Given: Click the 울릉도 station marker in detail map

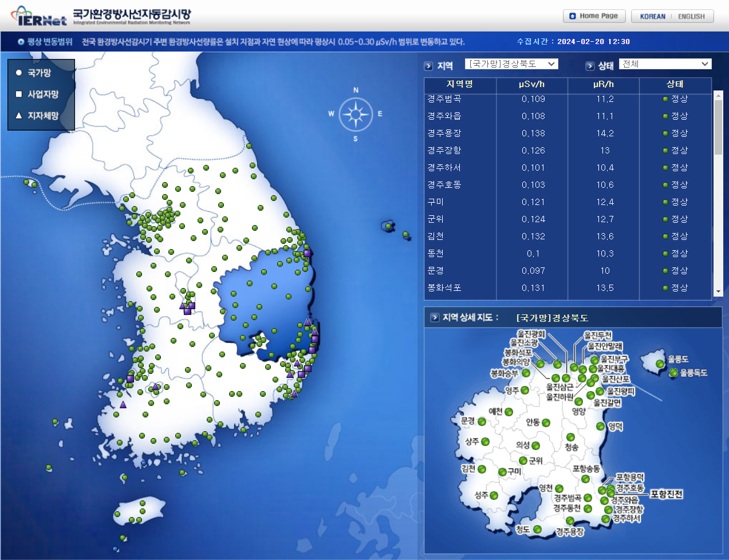Looking at the screenshot, I should point(660,364).
